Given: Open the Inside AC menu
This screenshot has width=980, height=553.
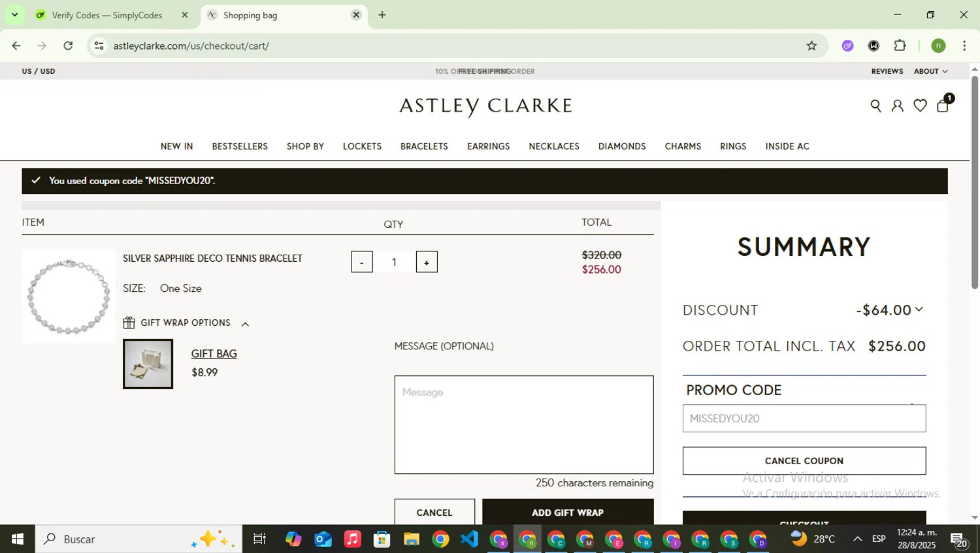Looking at the screenshot, I should (787, 146).
